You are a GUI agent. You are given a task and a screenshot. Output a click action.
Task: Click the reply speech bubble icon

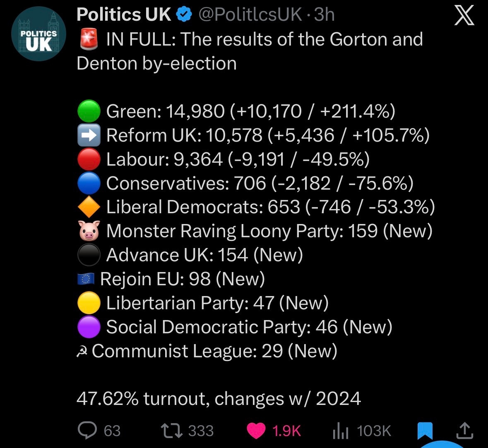pos(87,431)
